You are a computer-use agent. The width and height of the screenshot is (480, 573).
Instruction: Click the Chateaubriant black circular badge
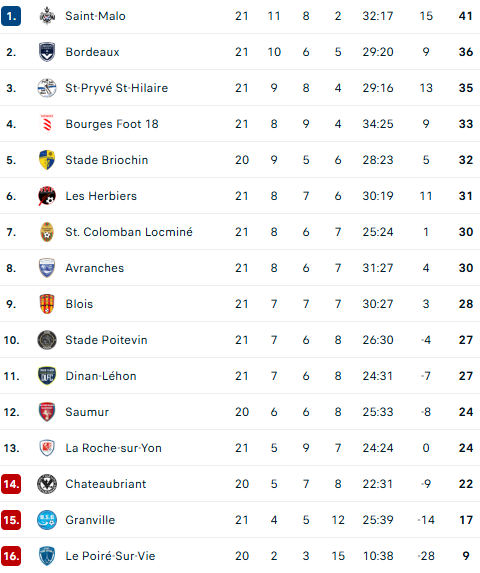(x=47, y=484)
